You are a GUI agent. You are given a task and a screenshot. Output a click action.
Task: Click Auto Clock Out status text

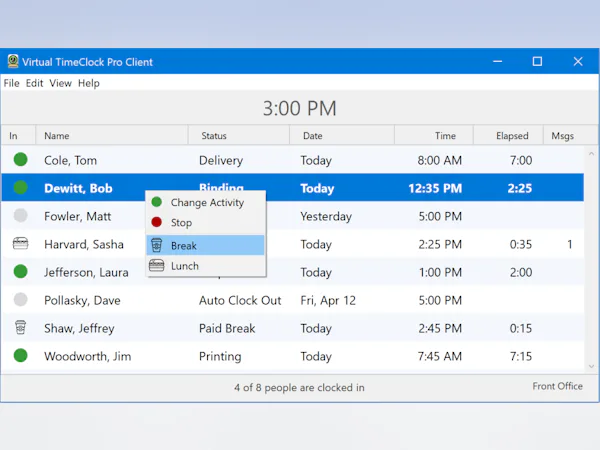[240, 300]
